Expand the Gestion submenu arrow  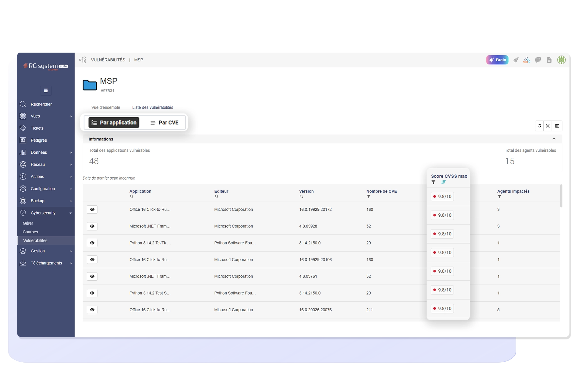[x=71, y=251]
